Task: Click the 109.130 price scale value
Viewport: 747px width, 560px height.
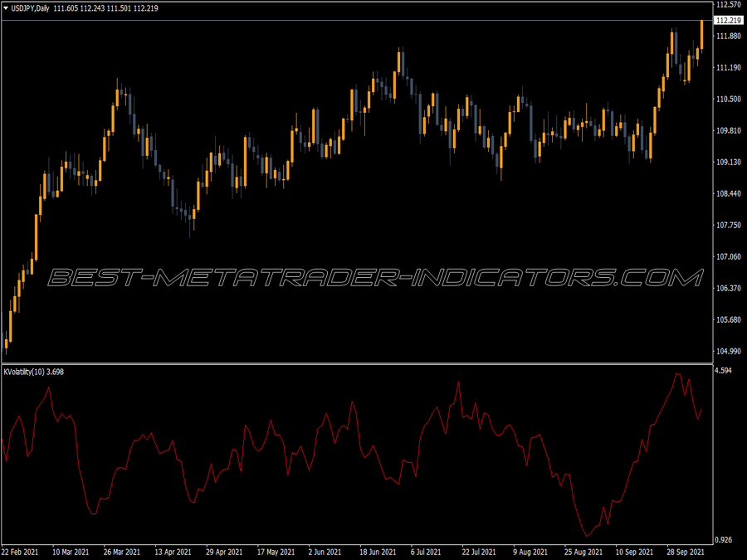Action: point(729,162)
